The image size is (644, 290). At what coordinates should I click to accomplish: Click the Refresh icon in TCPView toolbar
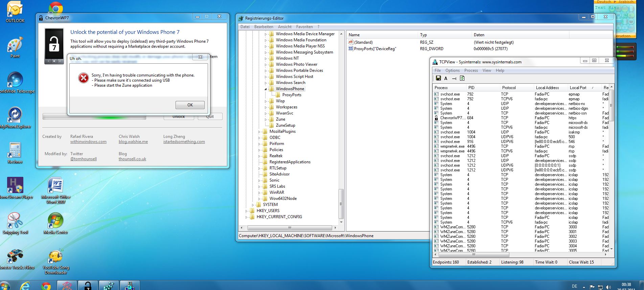tap(462, 78)
